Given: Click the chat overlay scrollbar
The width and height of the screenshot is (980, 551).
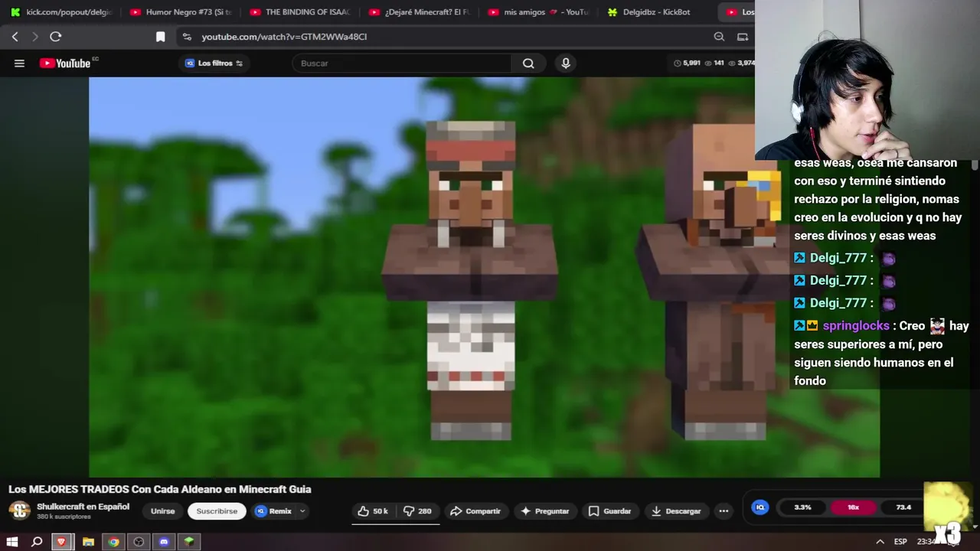Looking at the screenshot, I should coord(975,165).
